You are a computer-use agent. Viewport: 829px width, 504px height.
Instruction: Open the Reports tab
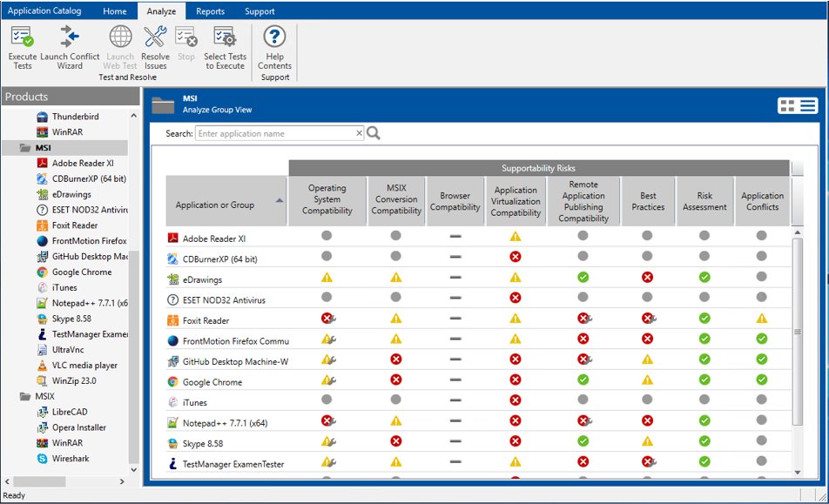210,11
